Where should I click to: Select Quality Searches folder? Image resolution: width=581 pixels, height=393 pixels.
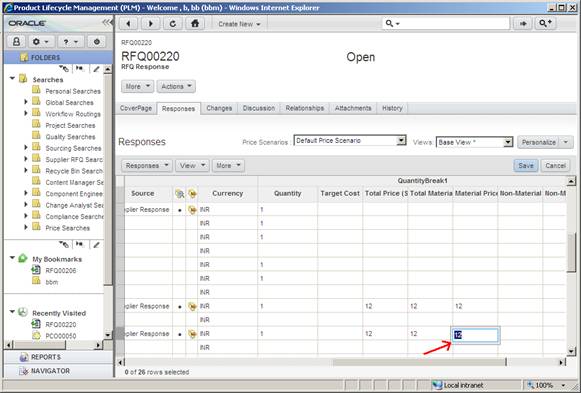point(70,137)
